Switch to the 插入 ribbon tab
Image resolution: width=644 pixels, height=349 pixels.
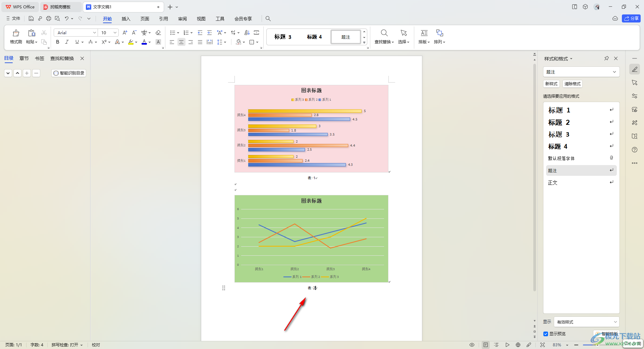click(126, 19)
